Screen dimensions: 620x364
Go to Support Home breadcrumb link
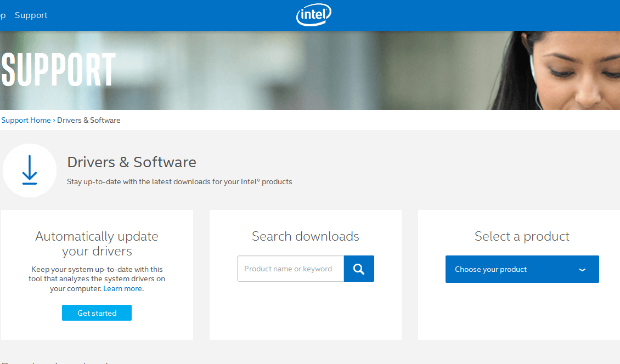pos(26,120)
